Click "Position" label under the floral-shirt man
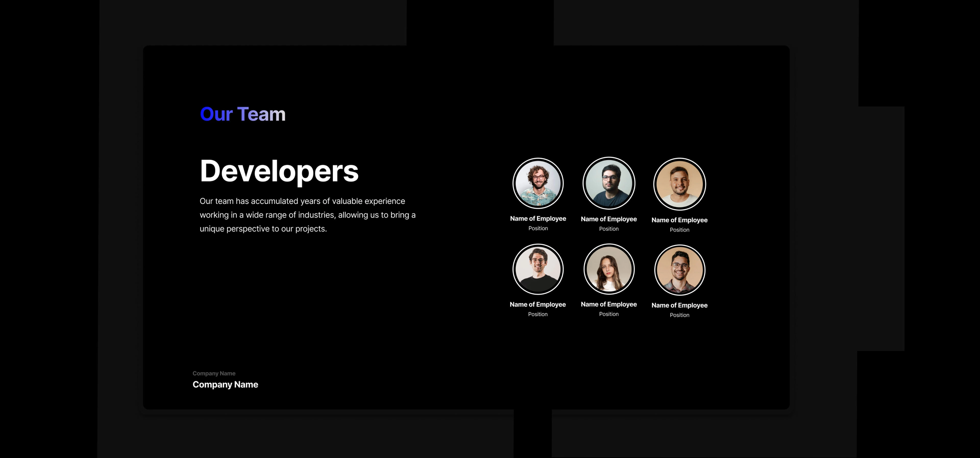The height and width of the screenshot is (458, 980). coord(538,228)
